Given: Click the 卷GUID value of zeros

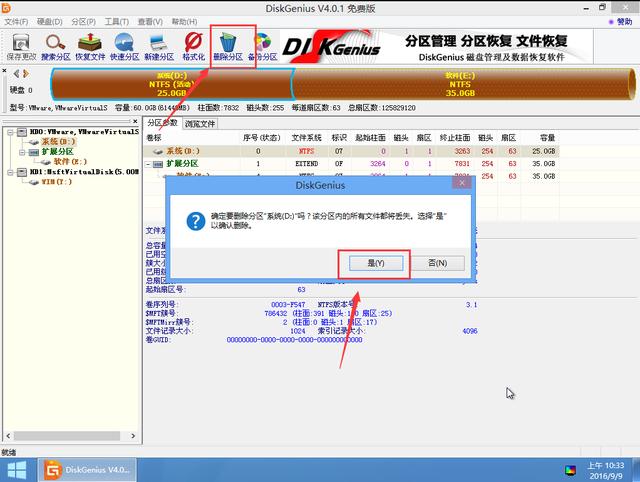Looking at the screenshot, I should (294, 340).
